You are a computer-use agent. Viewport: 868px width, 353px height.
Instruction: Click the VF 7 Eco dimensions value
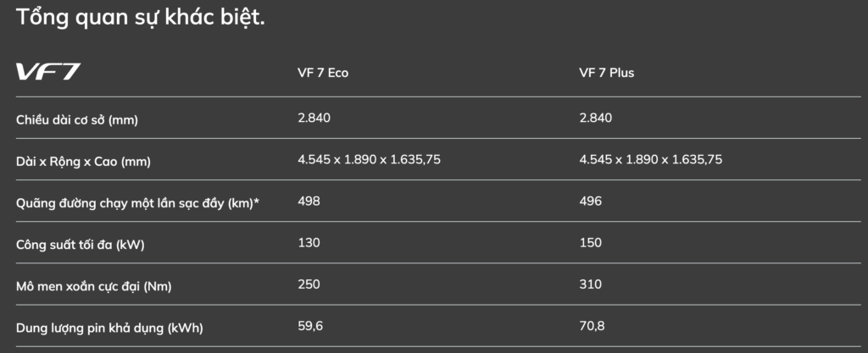coord(369,159)
